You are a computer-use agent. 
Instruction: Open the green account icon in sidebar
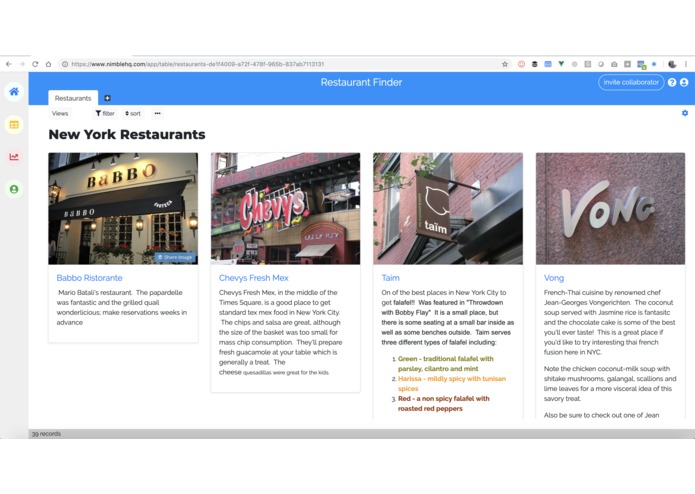[14, 189]
